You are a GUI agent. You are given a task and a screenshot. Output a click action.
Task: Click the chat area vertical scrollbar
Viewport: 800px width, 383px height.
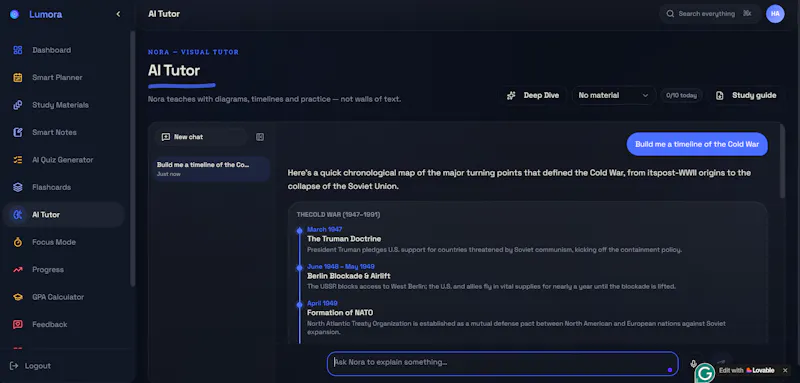tap(783, 161)
